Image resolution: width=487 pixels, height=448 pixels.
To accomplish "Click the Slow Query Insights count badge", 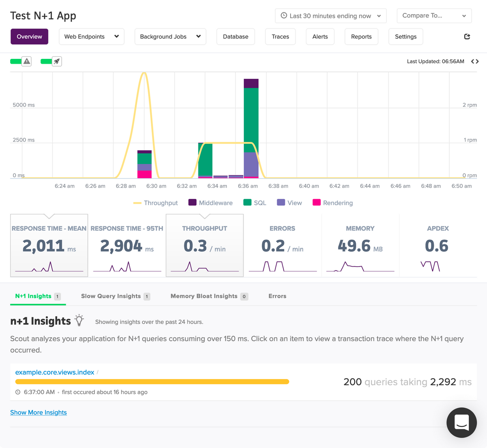I will [147, 297].
